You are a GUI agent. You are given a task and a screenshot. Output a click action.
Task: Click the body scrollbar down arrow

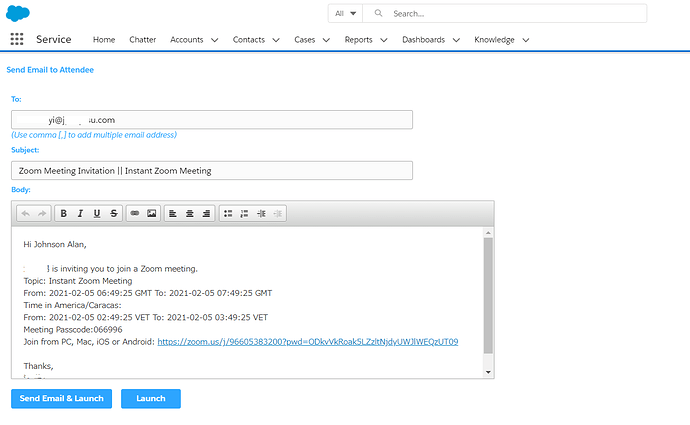(x=488, y=372)
